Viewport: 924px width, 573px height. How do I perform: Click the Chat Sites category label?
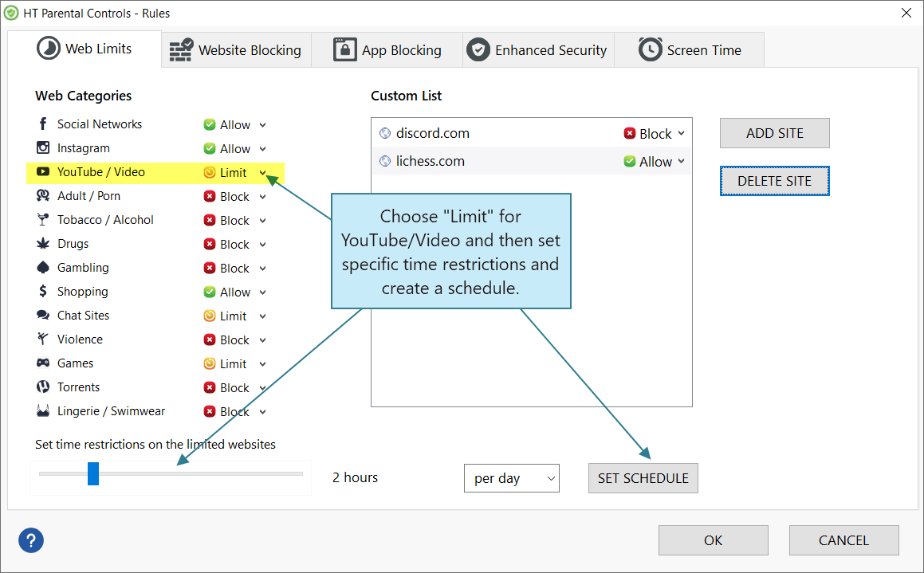[x=83, y=316]
